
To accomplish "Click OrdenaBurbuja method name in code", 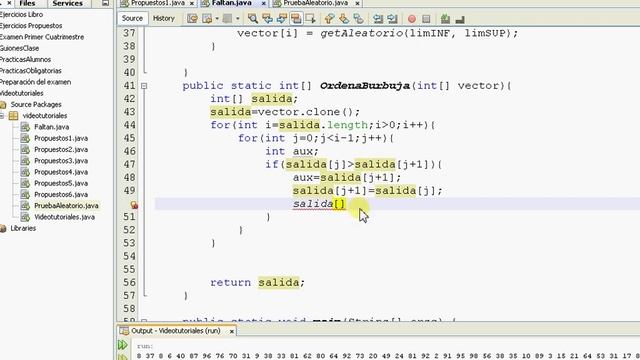I will (364, 86).
